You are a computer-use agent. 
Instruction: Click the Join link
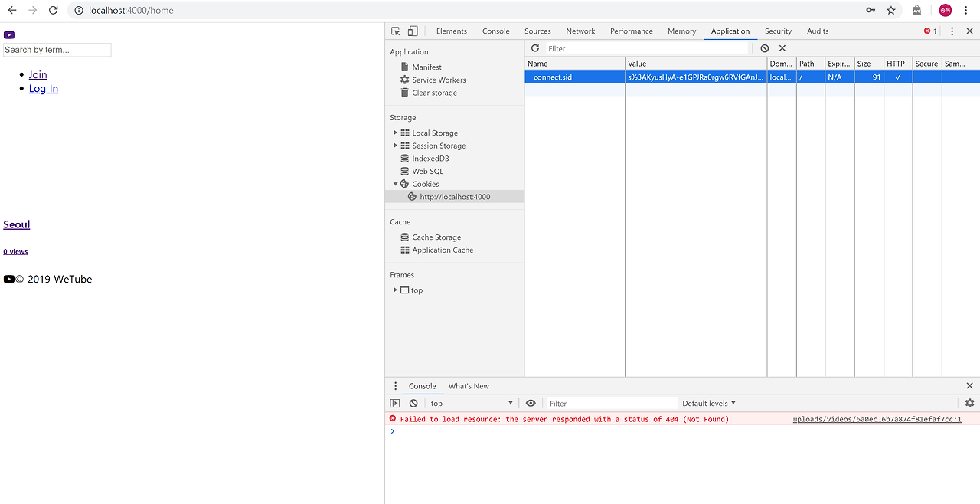click(38, 74)
